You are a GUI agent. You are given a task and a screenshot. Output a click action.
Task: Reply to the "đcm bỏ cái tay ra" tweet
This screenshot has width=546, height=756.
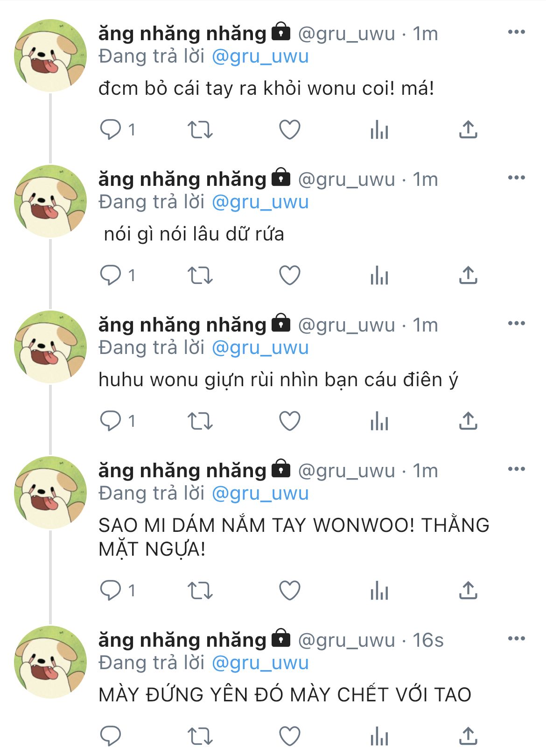111,129
